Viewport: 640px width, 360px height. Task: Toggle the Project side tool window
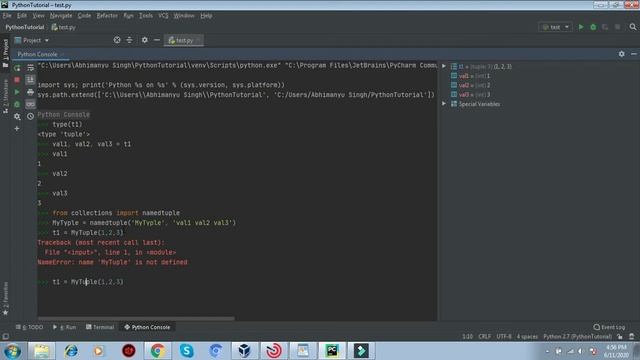5,53
